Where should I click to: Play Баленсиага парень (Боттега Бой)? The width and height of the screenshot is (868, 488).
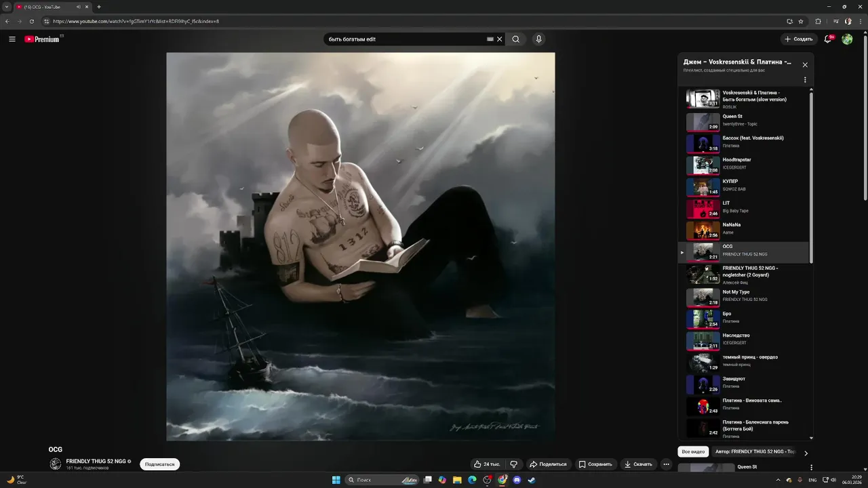click(x=744, y=428)
